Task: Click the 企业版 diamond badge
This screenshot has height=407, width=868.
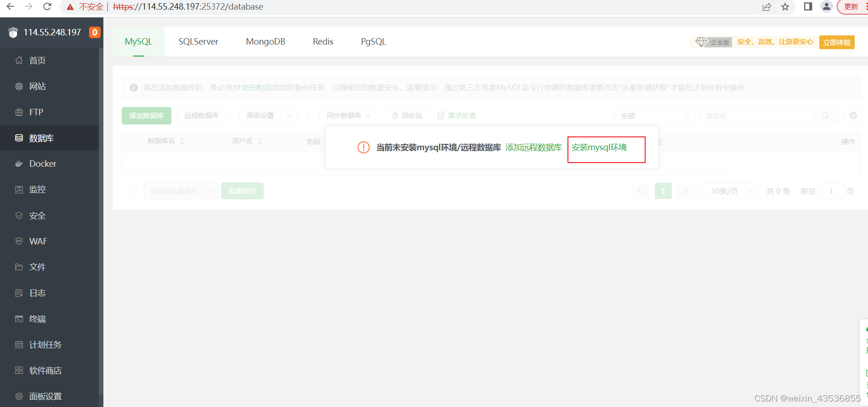Action: (x=713, y=42)
